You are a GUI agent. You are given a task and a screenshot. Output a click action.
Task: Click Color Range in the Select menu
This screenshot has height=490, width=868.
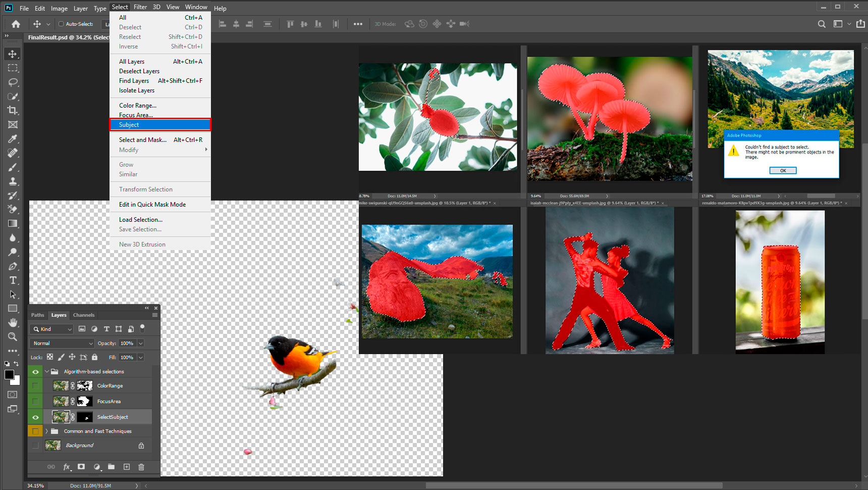point(138,106)
